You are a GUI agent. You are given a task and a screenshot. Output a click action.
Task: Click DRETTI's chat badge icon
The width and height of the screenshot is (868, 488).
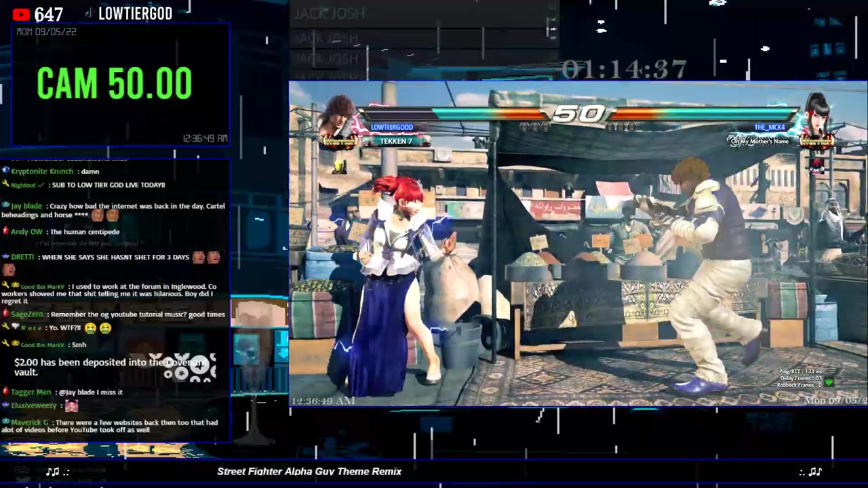5,257
